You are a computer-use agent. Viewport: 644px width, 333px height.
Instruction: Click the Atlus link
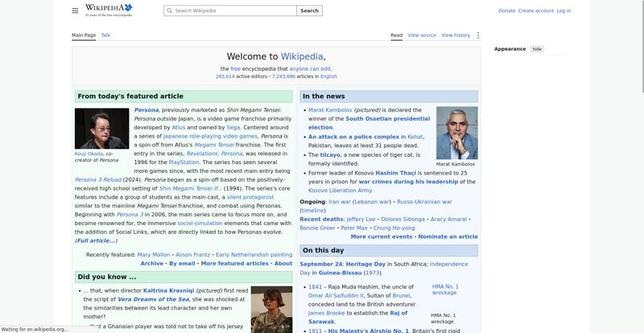[x=178, y=127]
